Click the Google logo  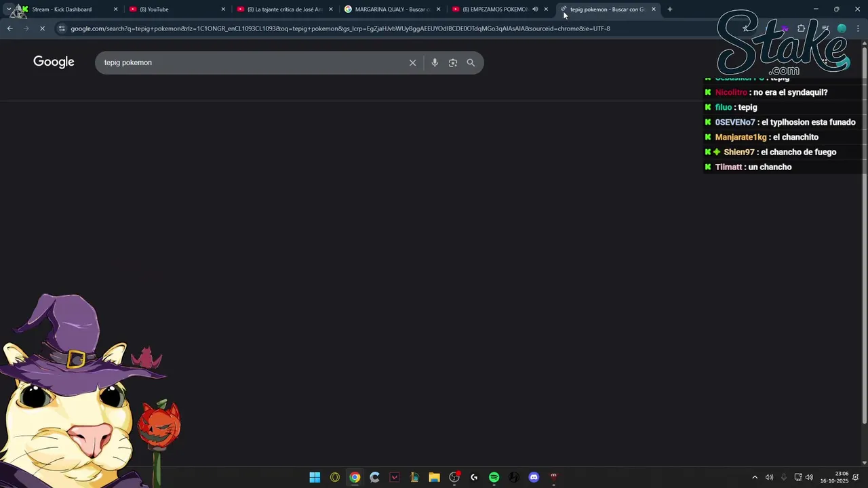click(54, 62)
